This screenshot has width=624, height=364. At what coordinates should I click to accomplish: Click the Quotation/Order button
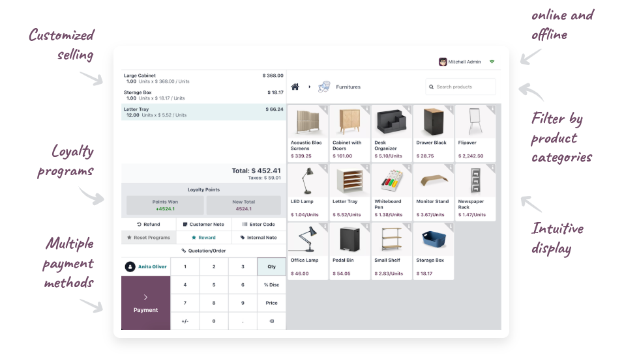[203, 251]
